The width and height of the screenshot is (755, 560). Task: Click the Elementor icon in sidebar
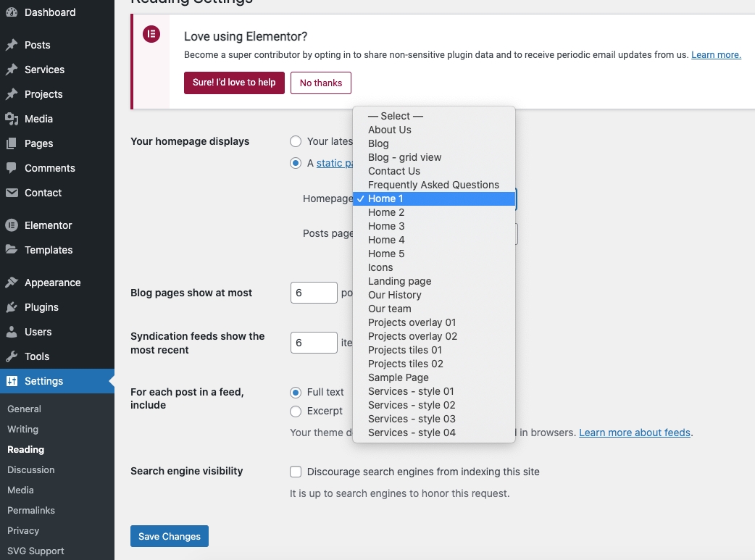pyautogui.click(x=12, y=225)
